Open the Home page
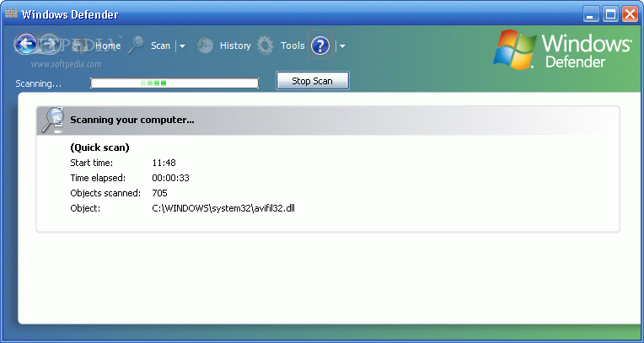 pos(108,46)
